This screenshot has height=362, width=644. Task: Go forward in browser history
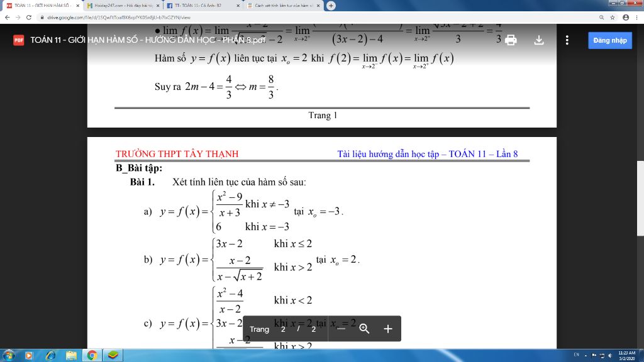coord(18,17)
